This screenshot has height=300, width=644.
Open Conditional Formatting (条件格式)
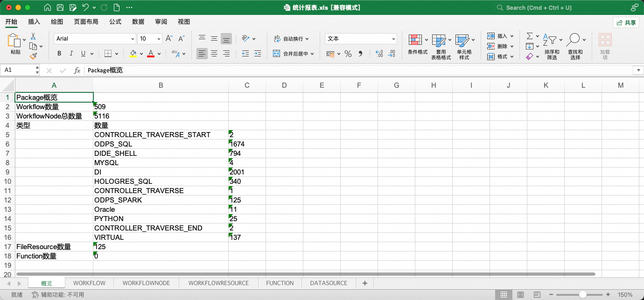418,45
